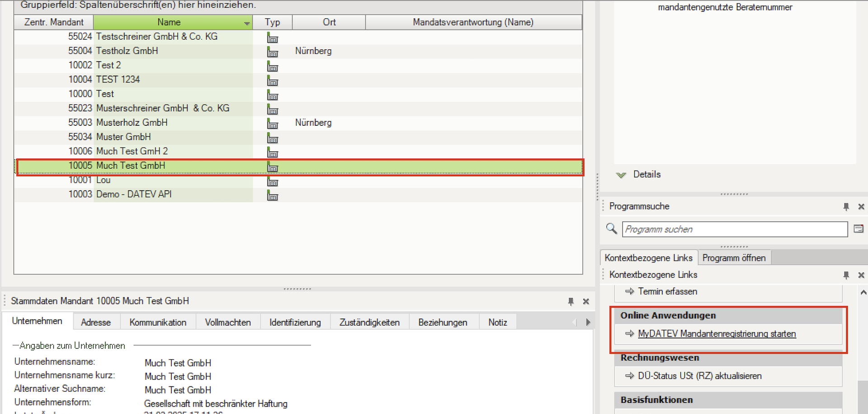Open program list icon beside search field
Image resolution: width=868 pixels, height=414 pixels.
click(858, 229)
